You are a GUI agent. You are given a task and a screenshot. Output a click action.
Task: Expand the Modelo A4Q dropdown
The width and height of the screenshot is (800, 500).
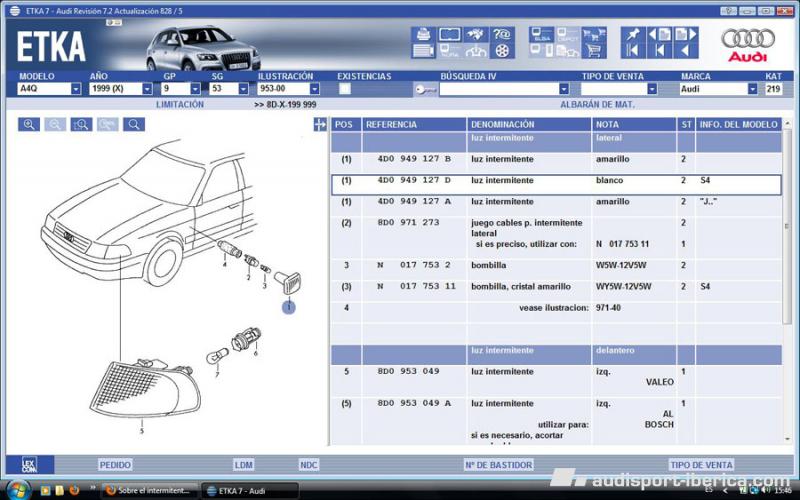[76, 89]
